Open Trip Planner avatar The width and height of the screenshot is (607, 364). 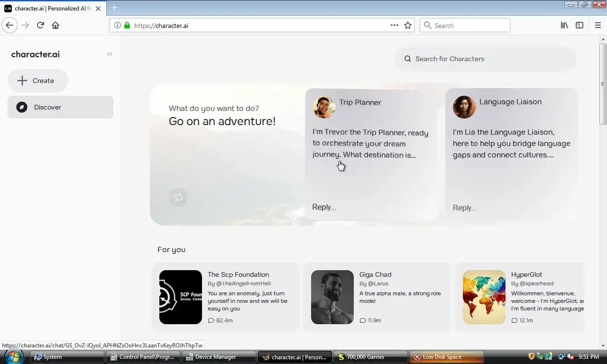[324, 107]
